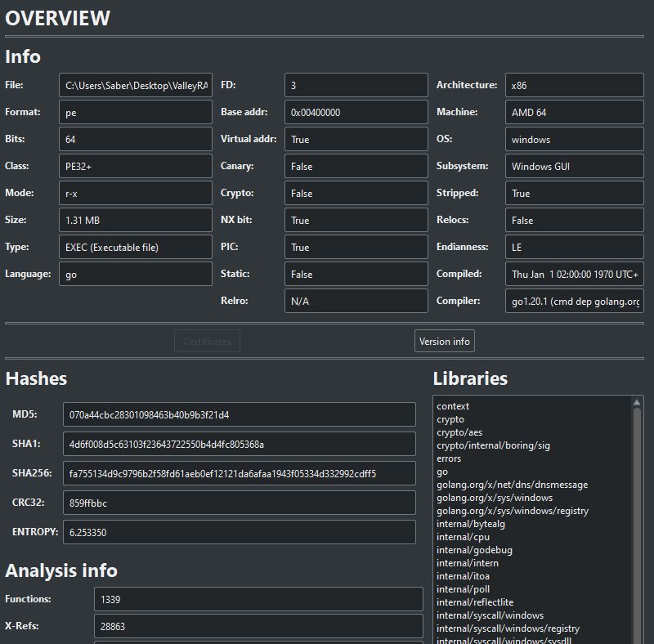Select the Compiled timestamp field
Image resolution: width=654 pixels, height=644 pixels.
(x=573, y=274)
